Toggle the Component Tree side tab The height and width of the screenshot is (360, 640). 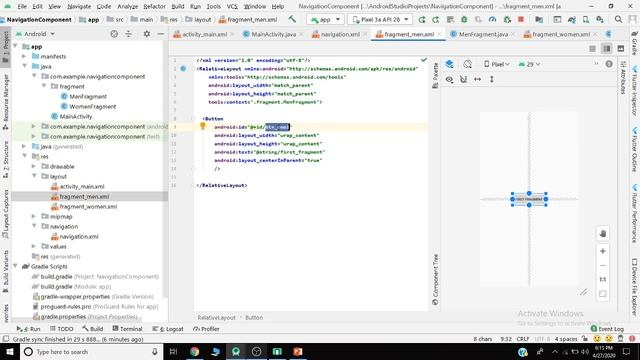(x=435, y=280)
